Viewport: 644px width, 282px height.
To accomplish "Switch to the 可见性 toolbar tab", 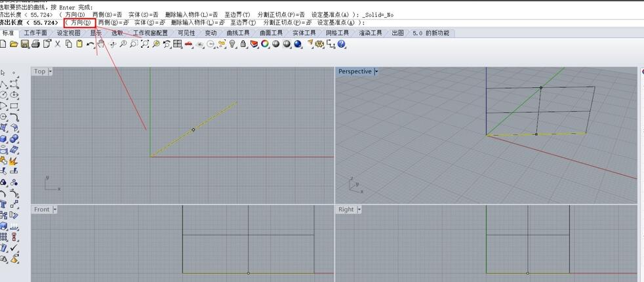I will [x=186, y=33].
